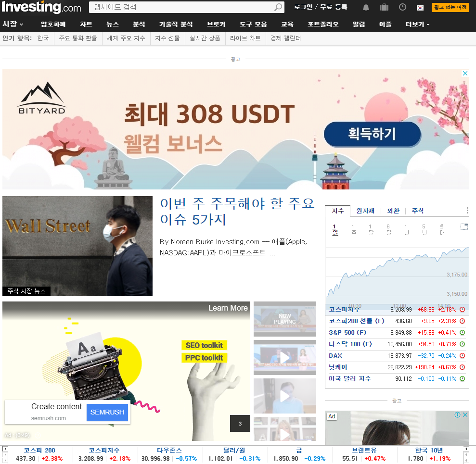Switch to the 원자재 tab

tap(365, 211)
